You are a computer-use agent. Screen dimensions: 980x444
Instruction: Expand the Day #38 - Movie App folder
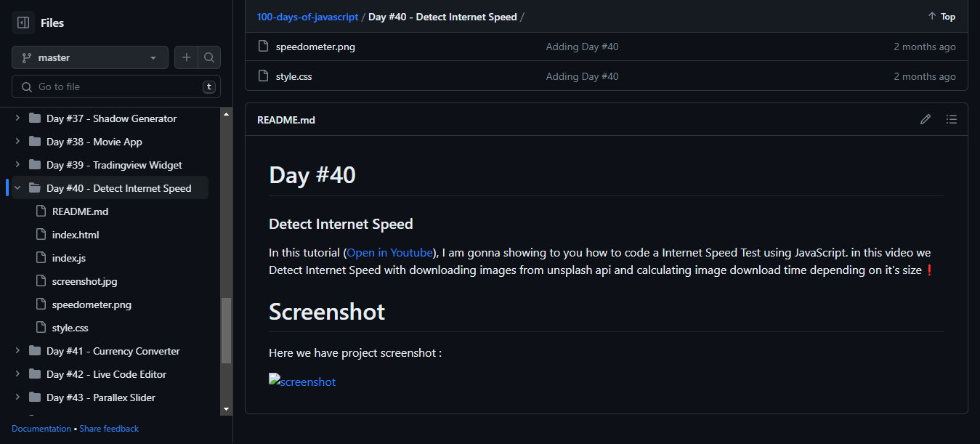pos(17,141)
